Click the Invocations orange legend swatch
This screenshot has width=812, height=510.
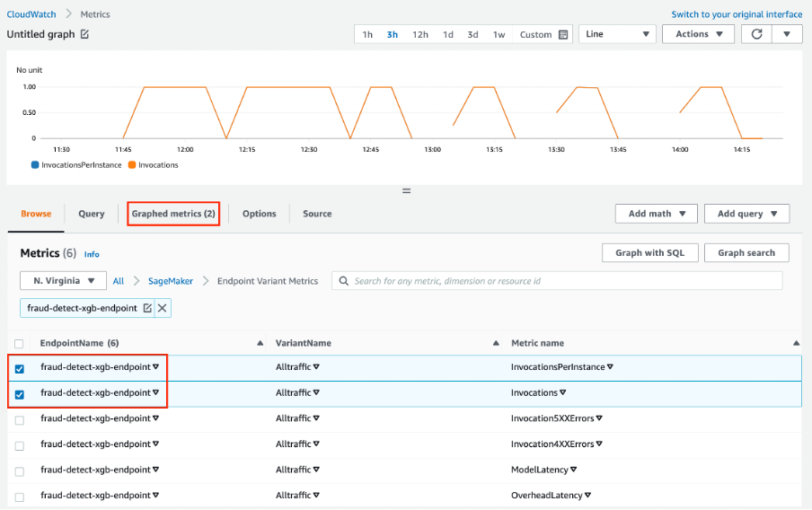(132, 165)
